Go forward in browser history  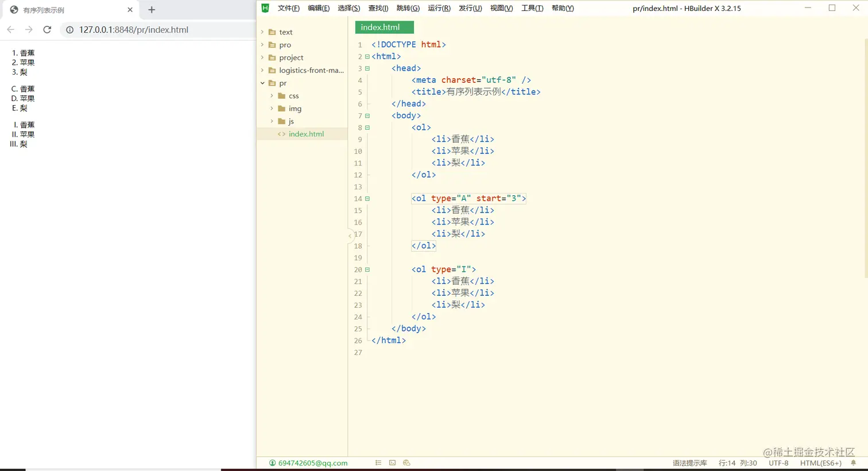point(29,30)
